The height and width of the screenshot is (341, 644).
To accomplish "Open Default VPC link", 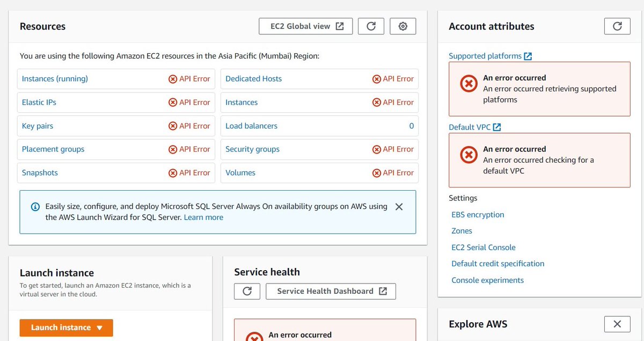I will [x=474, y=127].
